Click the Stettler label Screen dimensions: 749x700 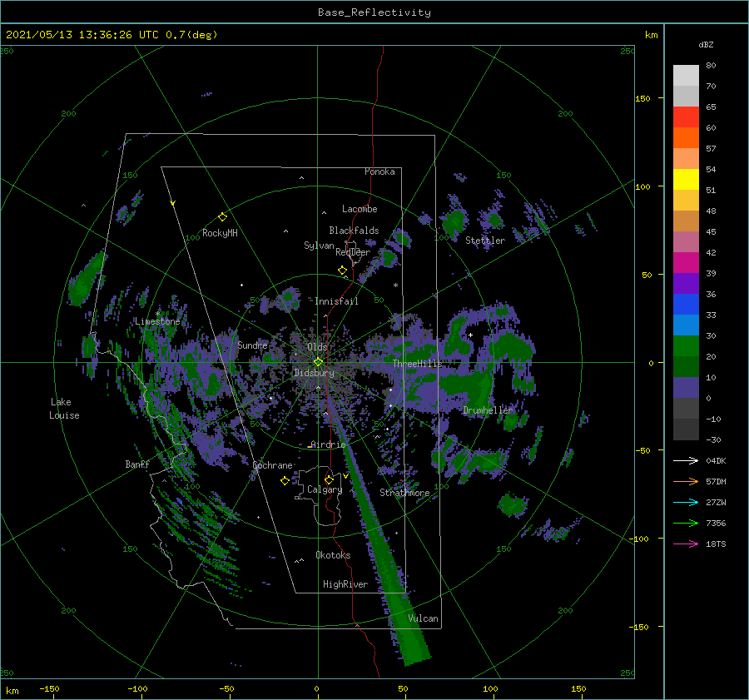coord(485,241)
